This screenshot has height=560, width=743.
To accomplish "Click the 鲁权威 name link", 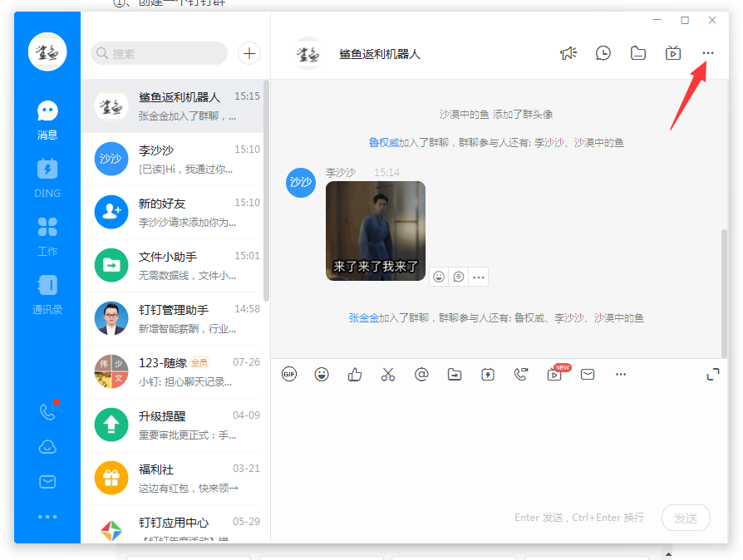I will (x=384, y=143).
